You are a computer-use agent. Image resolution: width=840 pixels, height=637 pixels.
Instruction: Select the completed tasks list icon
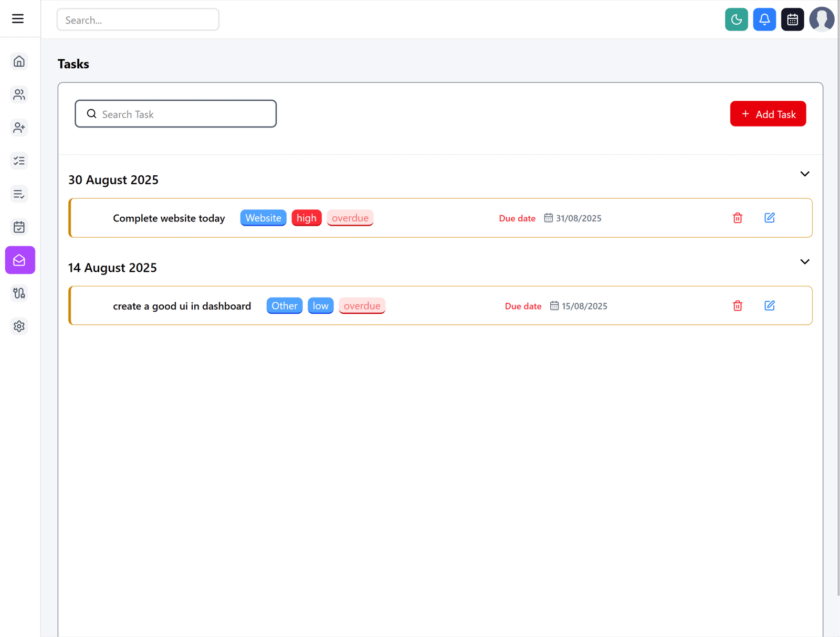tap(19, 194)
